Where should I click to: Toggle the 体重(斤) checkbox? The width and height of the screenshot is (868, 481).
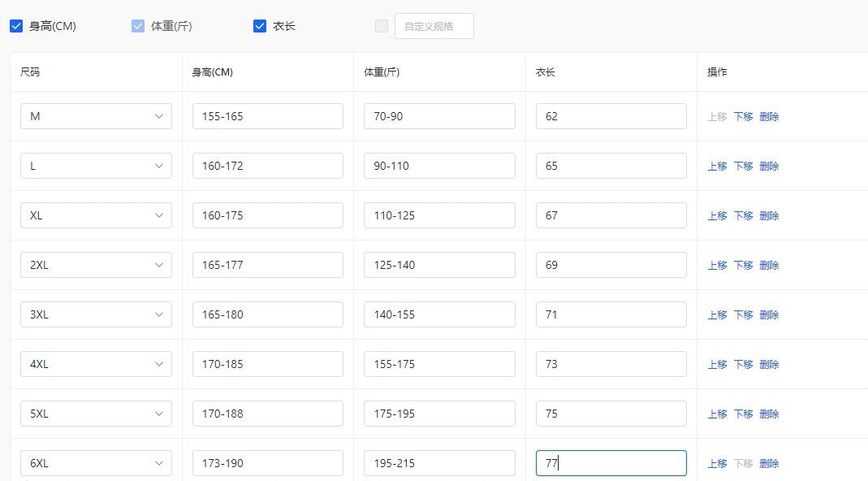138,26
